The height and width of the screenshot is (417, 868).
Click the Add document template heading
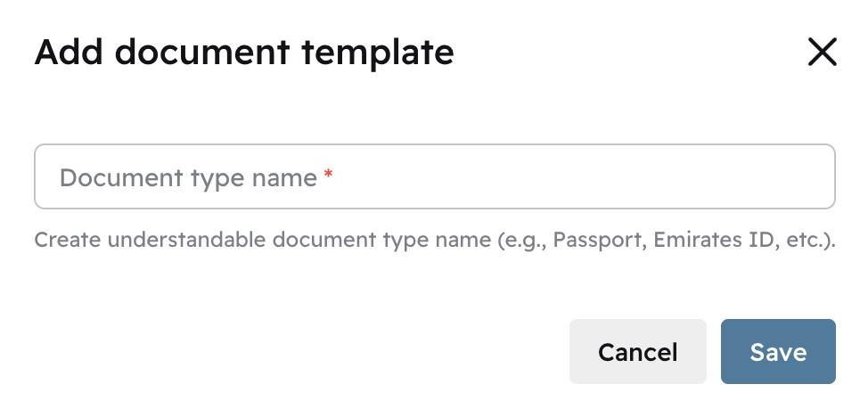coord(243,53)
